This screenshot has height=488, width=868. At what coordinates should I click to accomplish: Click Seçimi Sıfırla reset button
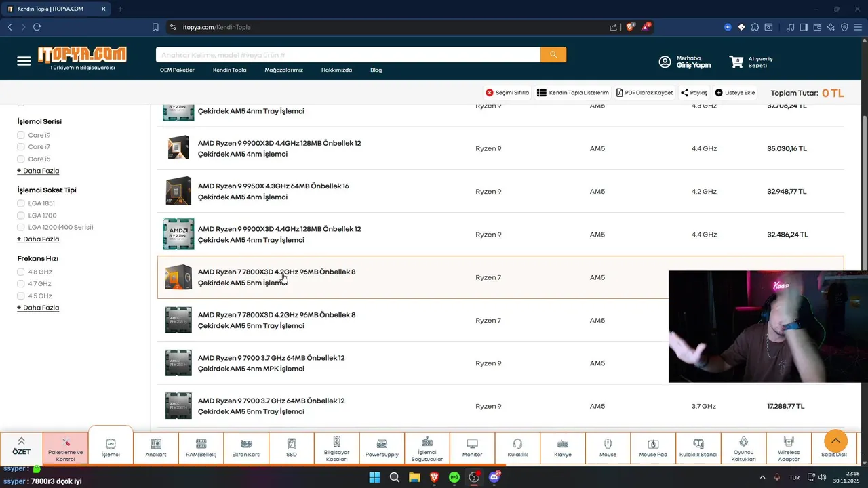click(507, 93)
